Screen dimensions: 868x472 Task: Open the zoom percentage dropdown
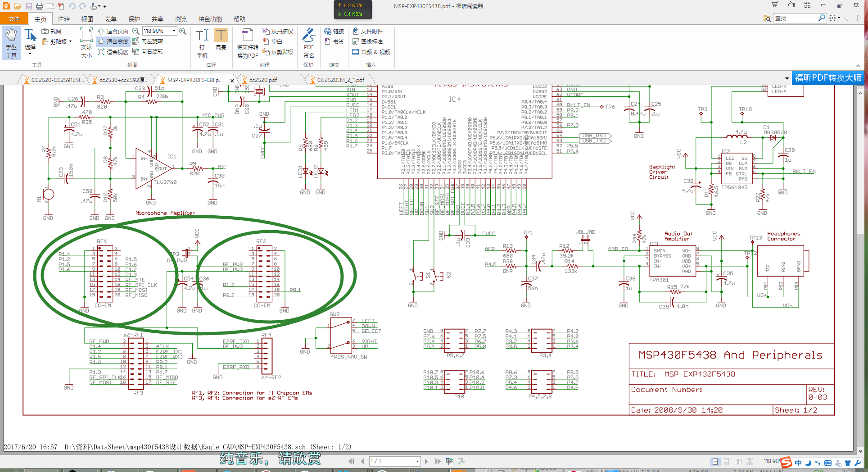tap(174, 31)
